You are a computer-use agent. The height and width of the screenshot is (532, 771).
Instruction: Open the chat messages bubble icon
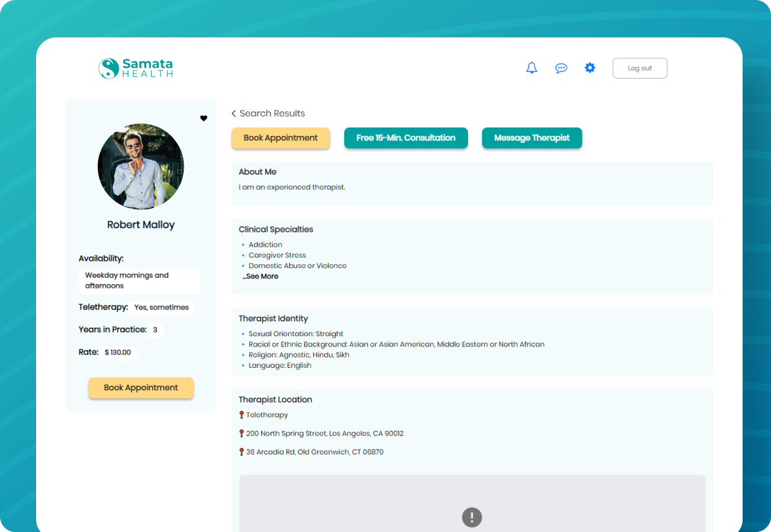[561, 68]
